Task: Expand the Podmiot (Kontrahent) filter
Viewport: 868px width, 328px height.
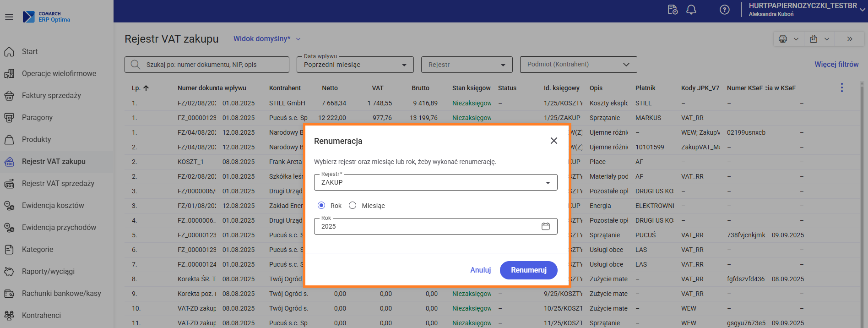Action: (578, 65)
